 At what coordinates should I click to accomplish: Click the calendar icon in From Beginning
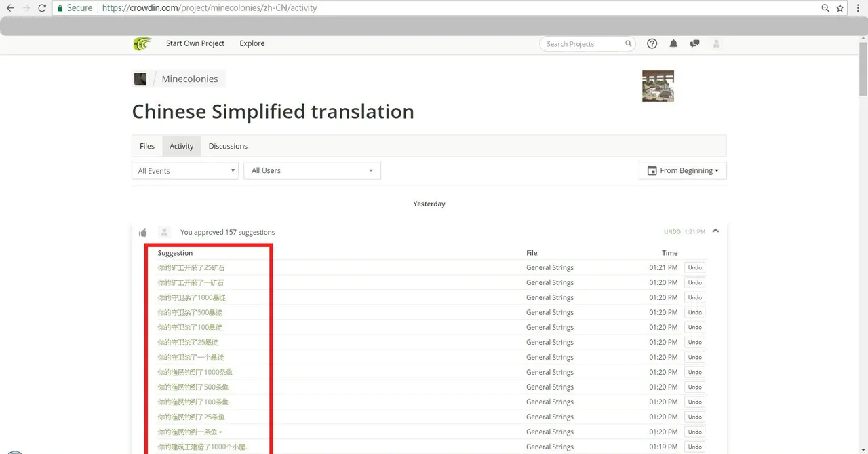click(x=652, y=170)
